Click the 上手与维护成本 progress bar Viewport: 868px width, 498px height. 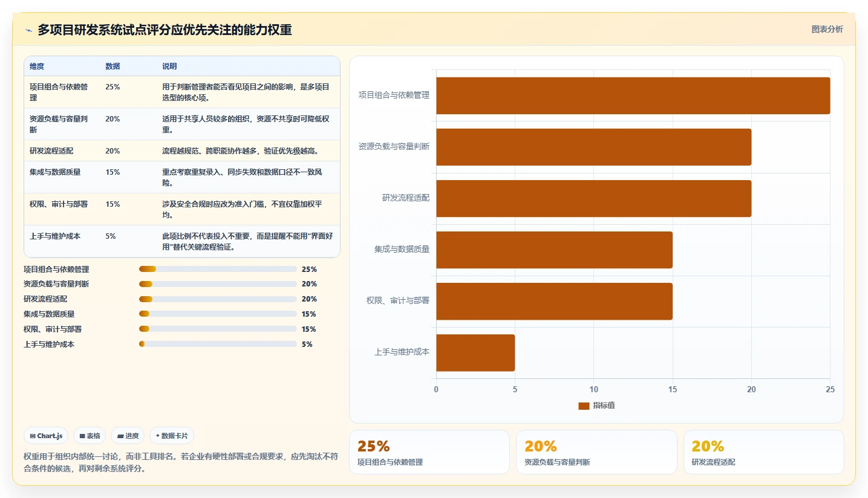218,344
